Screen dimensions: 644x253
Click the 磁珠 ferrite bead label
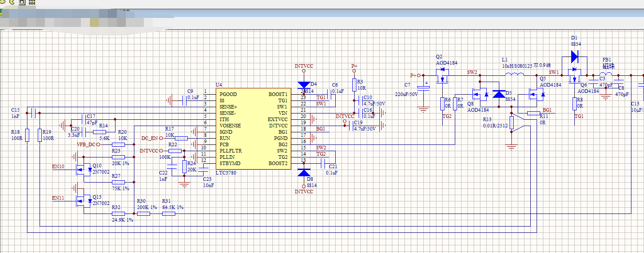click(x=608, y=66)
